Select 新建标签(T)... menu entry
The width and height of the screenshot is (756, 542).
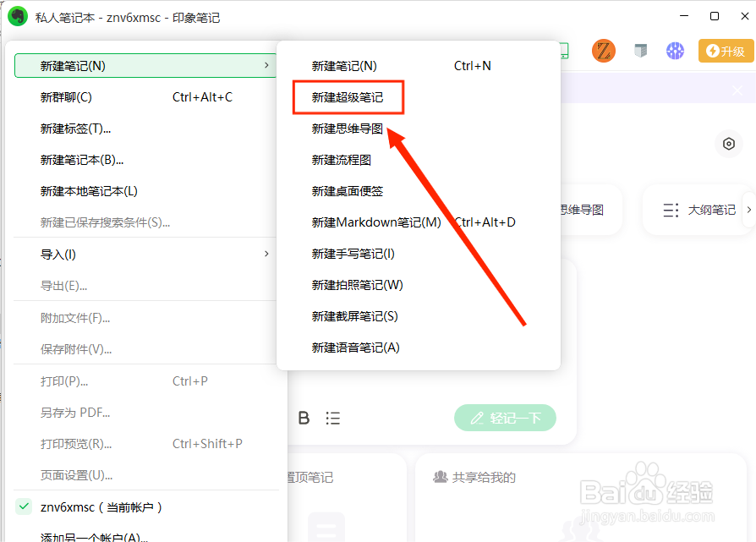145,129
